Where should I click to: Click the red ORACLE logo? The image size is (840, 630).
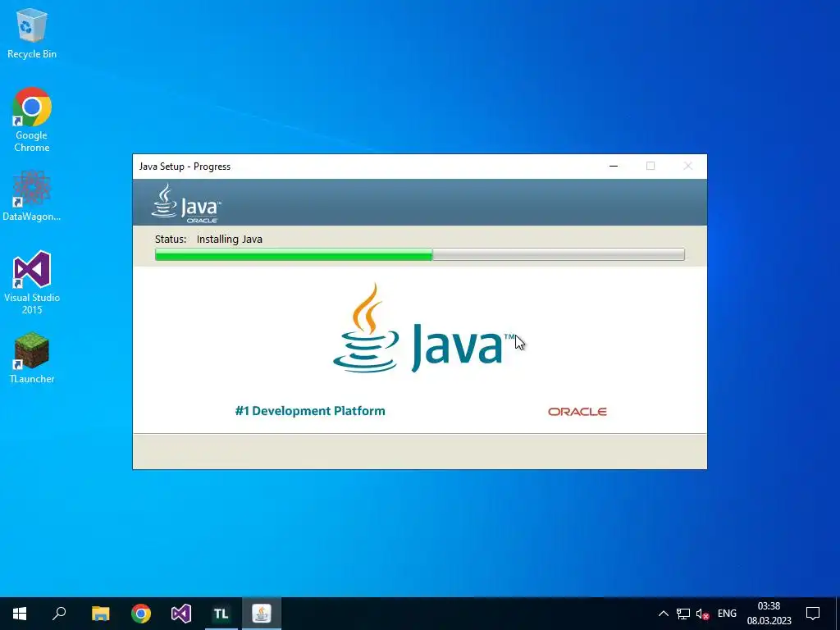point(577,412)
